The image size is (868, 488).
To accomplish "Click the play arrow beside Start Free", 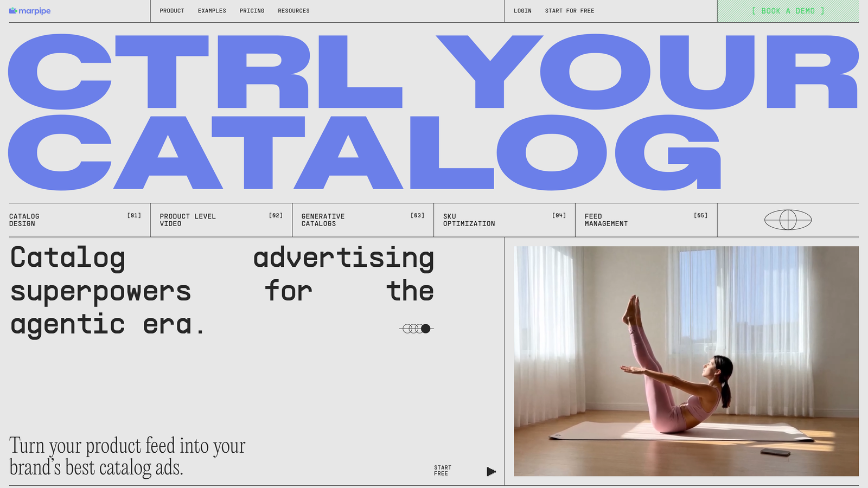I will [491, 472].
